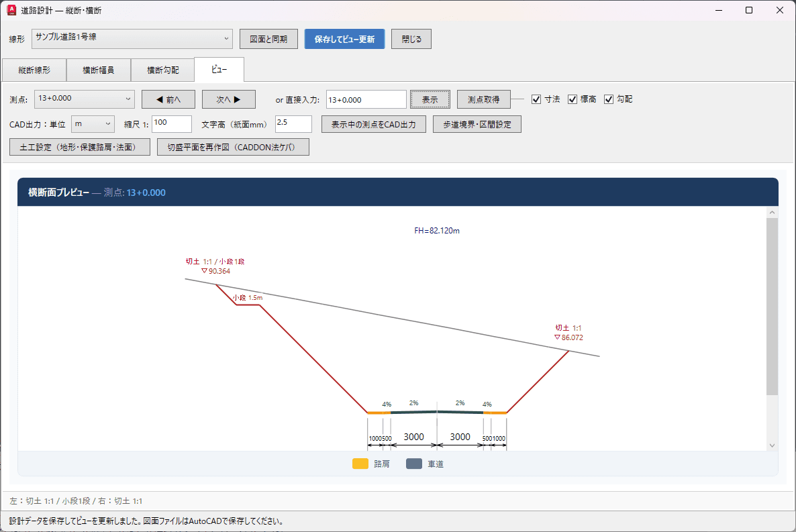Open 歩道境界・区間設定 settings
The width and height of the screenshot is (796, 532).
click(477, 124)
